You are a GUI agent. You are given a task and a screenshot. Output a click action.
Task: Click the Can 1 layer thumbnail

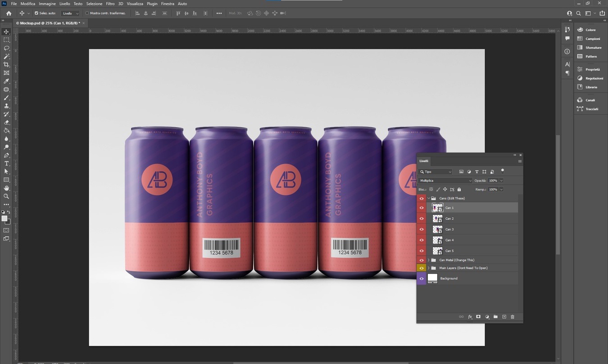[x=437, y=207]
